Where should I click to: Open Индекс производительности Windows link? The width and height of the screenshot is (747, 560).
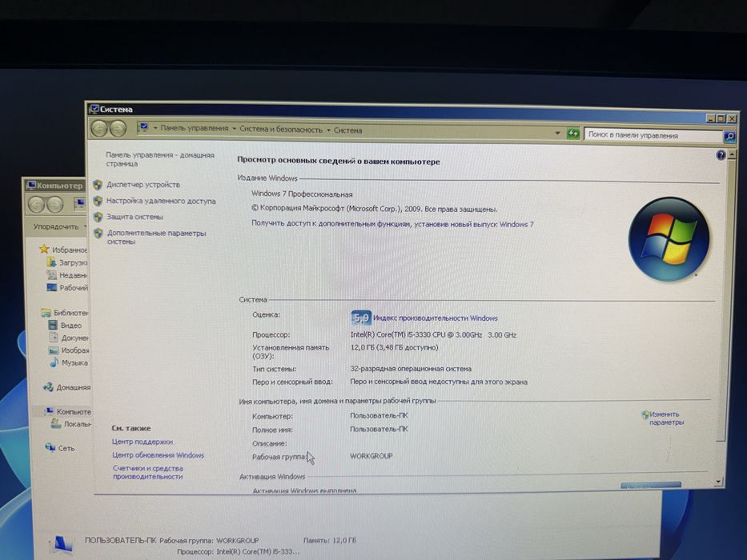pos(436,318)
